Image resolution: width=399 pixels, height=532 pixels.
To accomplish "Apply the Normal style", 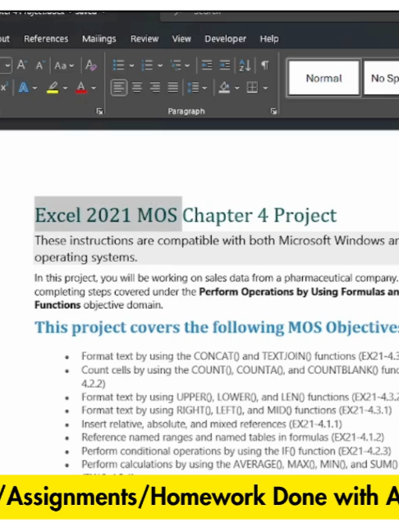I will point(323,78).
